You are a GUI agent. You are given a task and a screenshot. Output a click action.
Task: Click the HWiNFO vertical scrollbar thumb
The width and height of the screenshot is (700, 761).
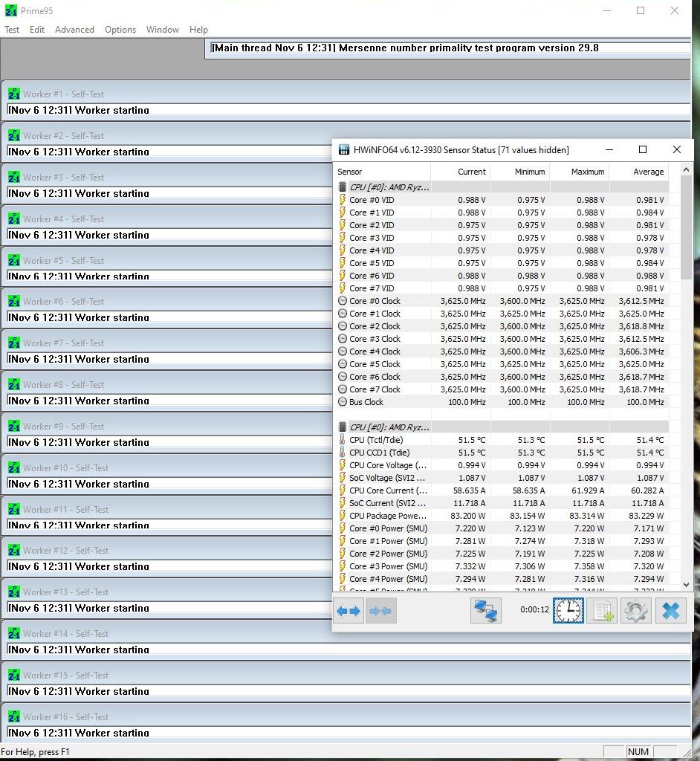686,227
